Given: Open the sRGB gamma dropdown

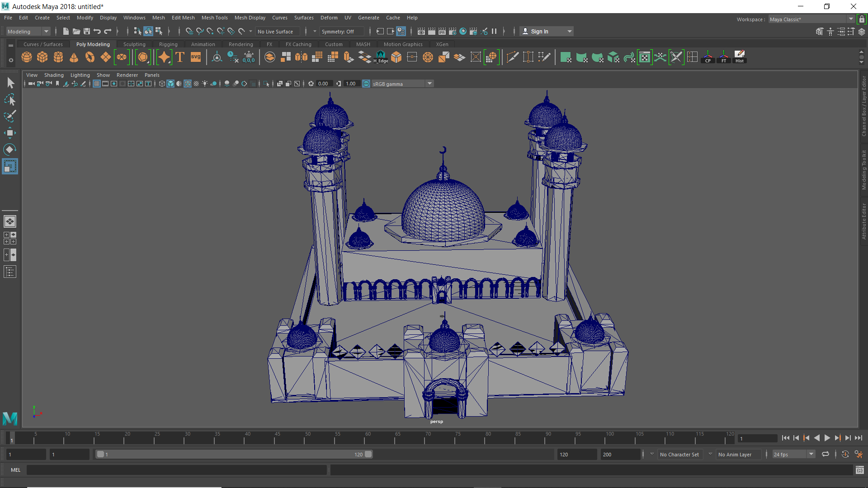Looking at the screenshot, I should pyautogui.click(x=429, y=84).
